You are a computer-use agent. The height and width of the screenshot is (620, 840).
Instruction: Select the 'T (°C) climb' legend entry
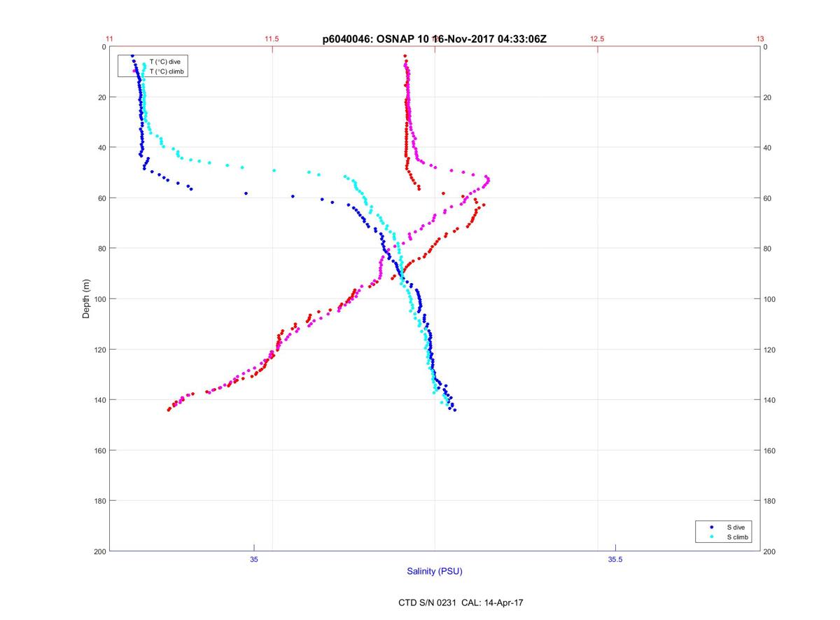[168, 71]
